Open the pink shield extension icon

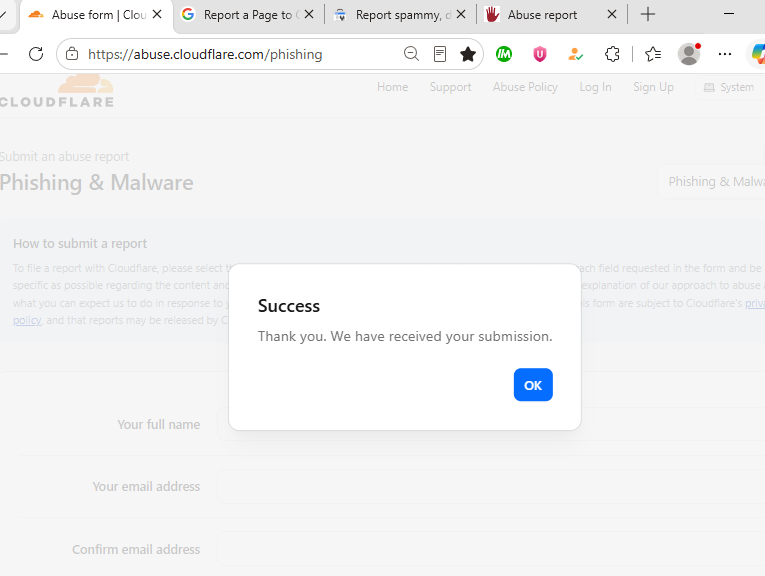click(540, 54)
